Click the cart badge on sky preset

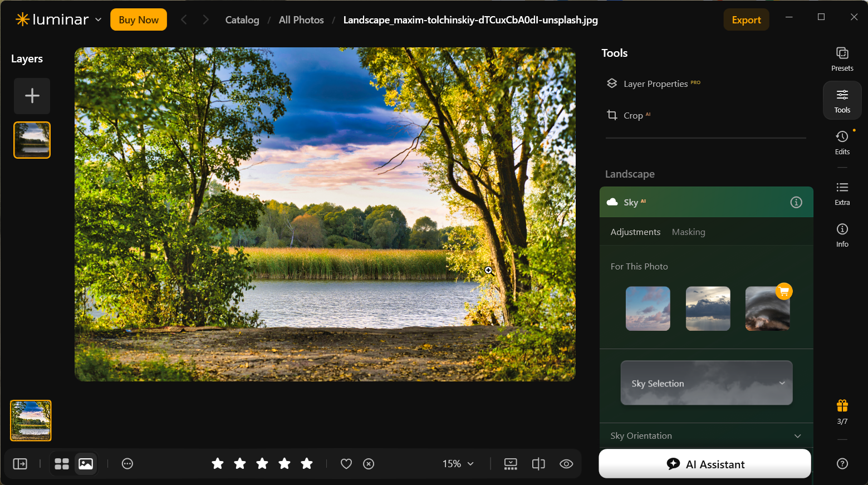(784, 291)
